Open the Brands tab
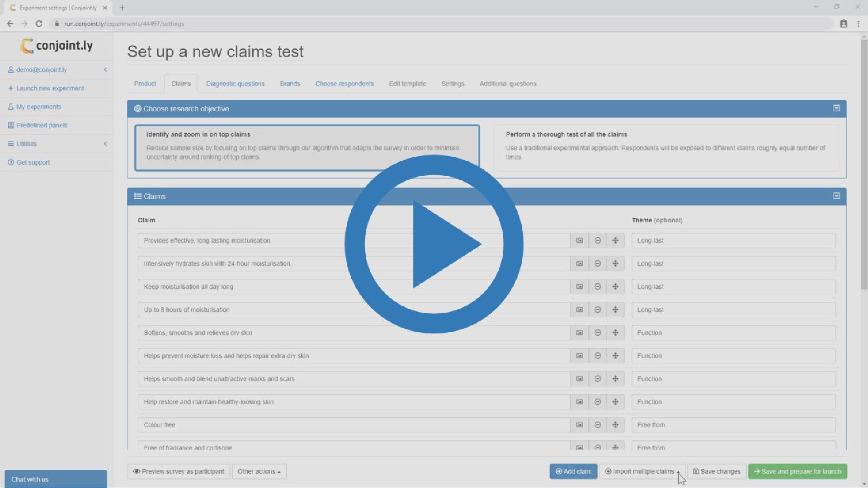The image size is (868, 488). pos(290,84)
